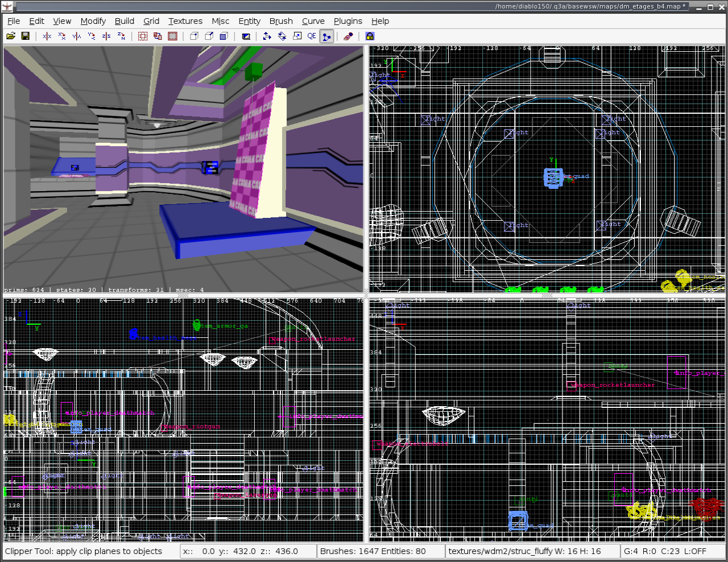Image resolution: width=728 pixels, height=562 pixels.
Task: Click "Brushes: 1647 Entities: 80" status text
Action: 373,551
